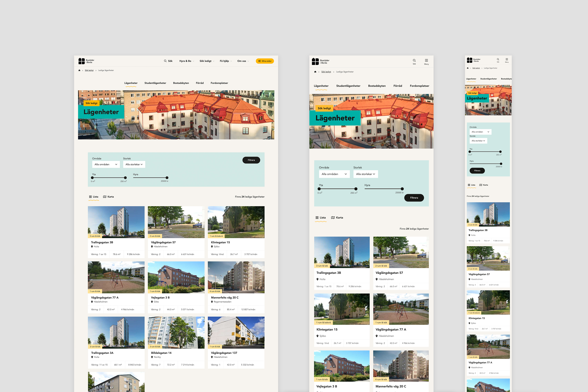Image resolution: width=588 pixels, height=392 pixels.
Task: Open Väglängdsgatan 57 listing photo in mobile list
Action: click(x=488, y=258)
